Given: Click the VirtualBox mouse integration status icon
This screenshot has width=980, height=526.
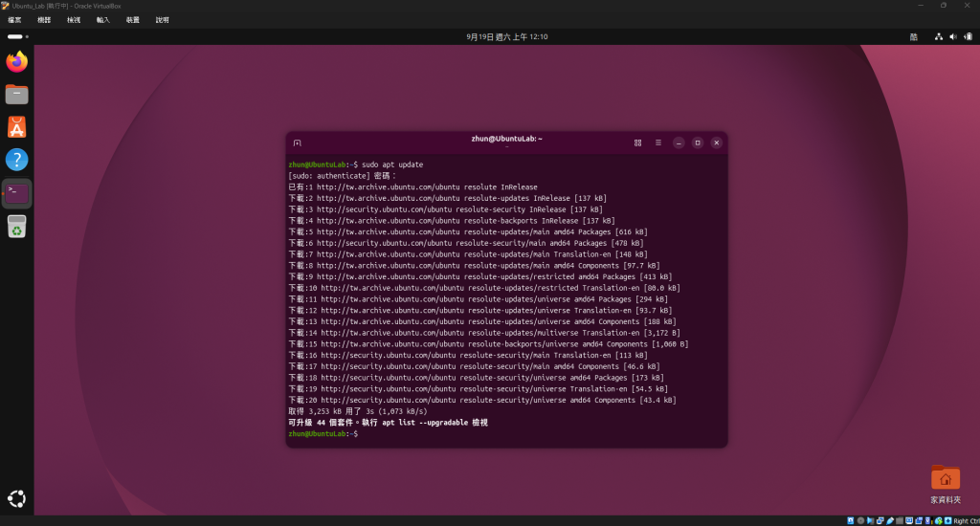Looking at the screenshot, I should pyautogui.click(x=939, y=520).
